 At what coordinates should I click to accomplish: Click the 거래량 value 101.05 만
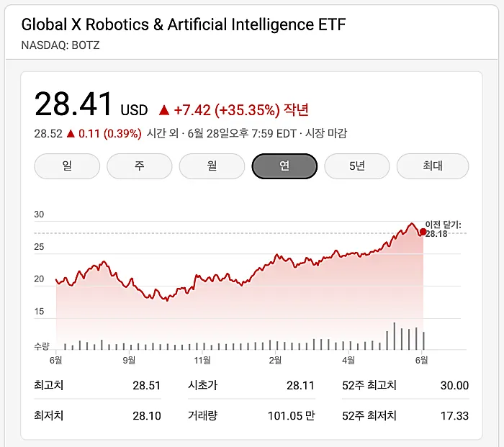(x=290, y=416)
